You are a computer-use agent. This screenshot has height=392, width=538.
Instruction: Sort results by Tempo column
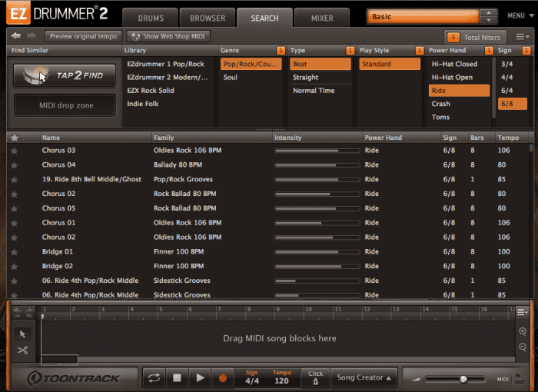[x=513, y=138]
